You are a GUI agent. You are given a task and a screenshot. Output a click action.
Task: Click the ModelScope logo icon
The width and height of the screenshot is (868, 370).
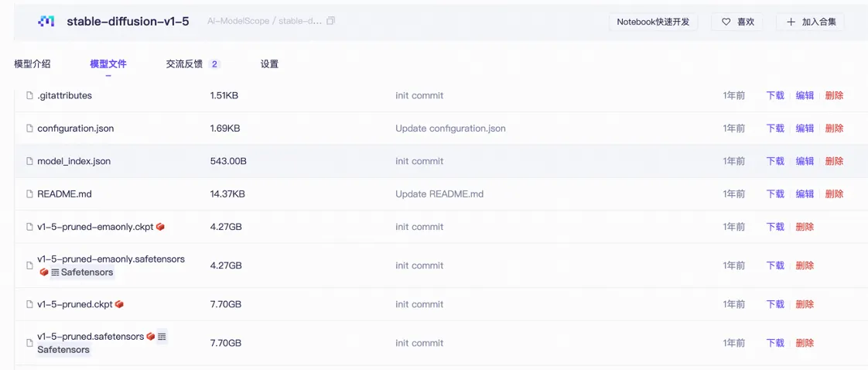[46, 22]
